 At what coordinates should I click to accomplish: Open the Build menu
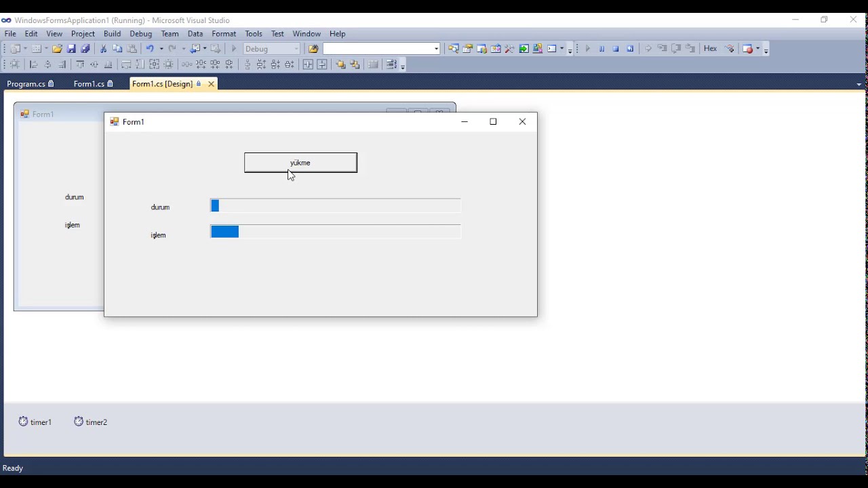pyautogui.click(x=113, y=34)
